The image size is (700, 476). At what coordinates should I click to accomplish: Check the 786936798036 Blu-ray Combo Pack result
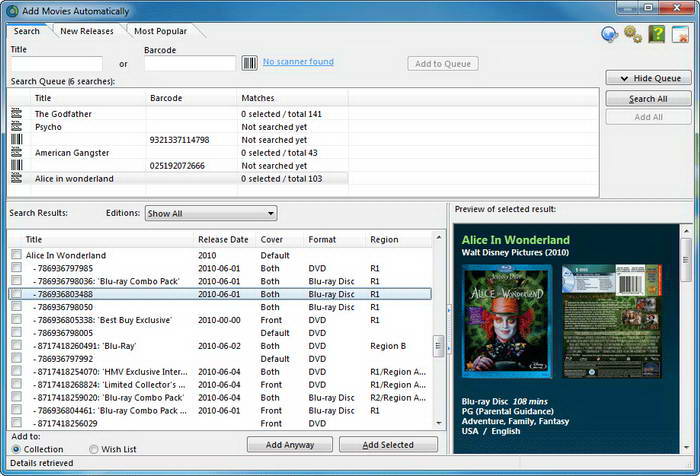[17, 280]
